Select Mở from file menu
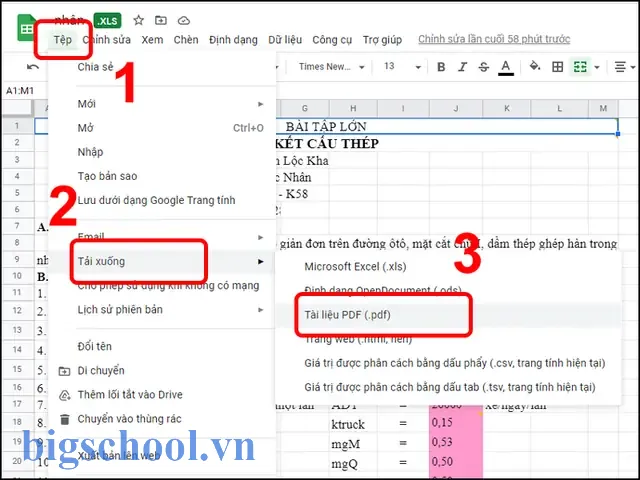 pyautogui.click(x=162, y=128)
